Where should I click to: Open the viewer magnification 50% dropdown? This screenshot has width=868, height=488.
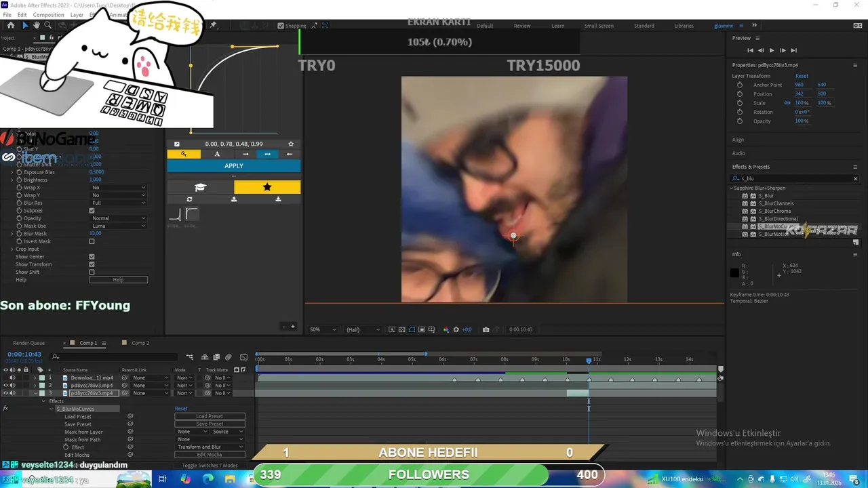[323, 329]
